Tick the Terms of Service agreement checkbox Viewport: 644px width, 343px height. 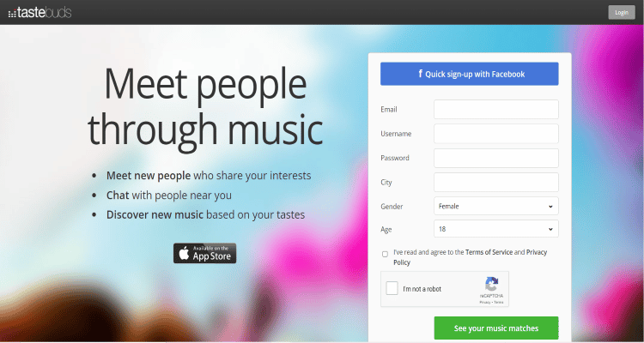point(385,254)
